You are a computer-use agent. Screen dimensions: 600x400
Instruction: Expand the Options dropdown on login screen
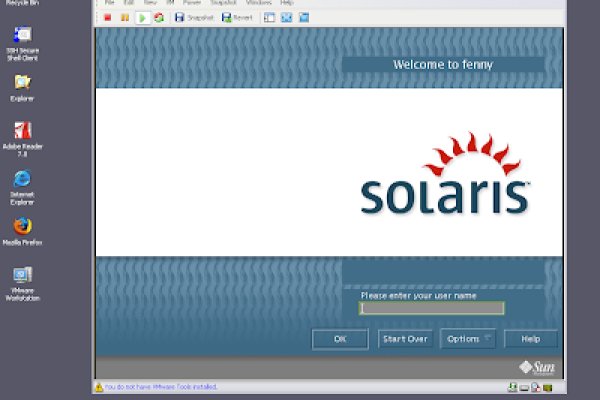pyautogui.click(x=468, y=339)
